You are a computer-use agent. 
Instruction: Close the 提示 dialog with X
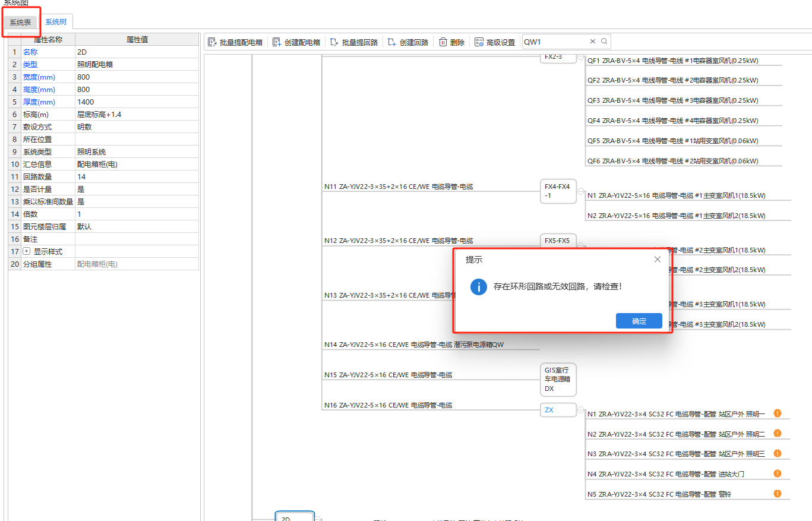click(x=657, y=260)
